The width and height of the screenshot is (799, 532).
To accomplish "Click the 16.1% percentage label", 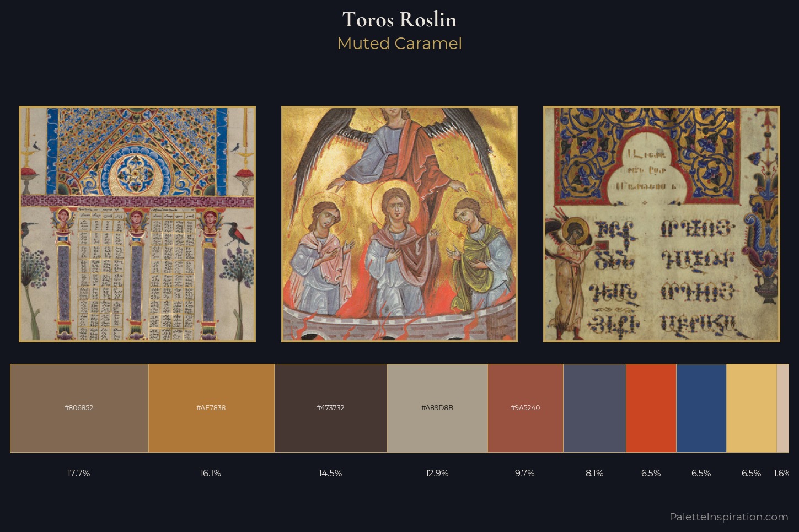I will (211, 473).
